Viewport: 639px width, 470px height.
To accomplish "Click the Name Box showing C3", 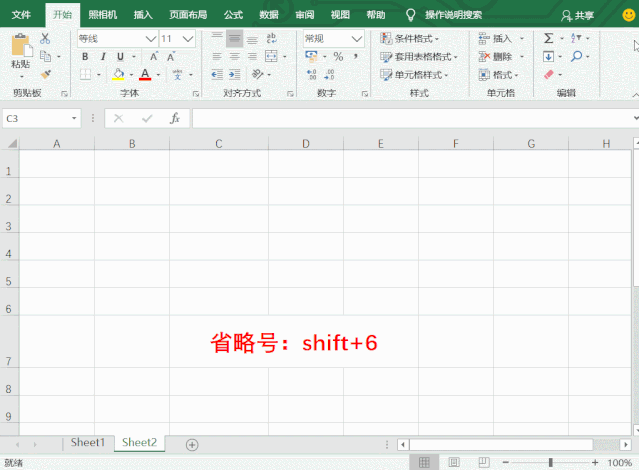I will 41,118.
